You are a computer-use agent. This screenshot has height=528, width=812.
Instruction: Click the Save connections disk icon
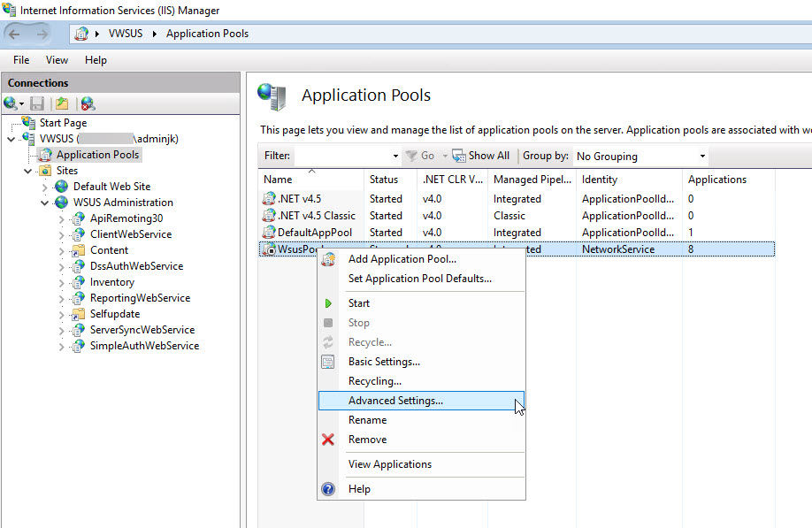(x=37, y=103)
